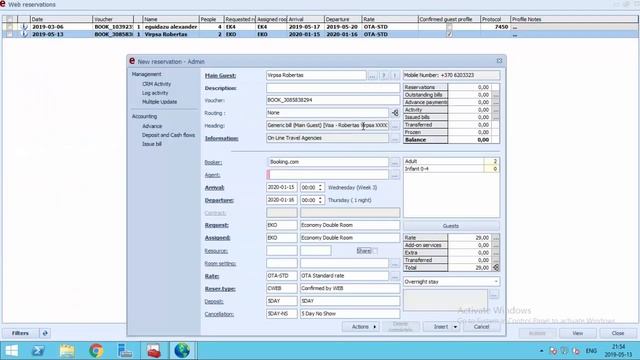This screenshot has width=640, height=360.
Task: Open the Outstanding bills details button
Action: [x=496, y=95]
